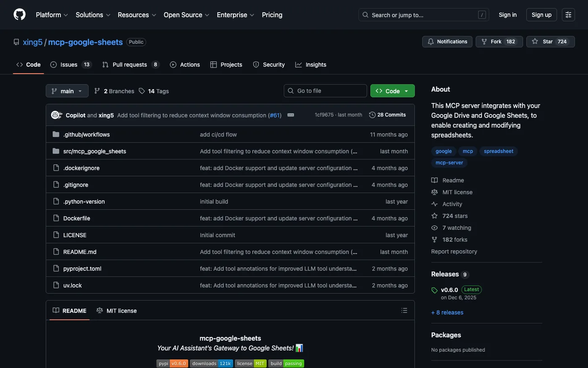Viewport: 588px width, 368px height.
Task: Open the command palette icon at top right
Action: point(569,14)
